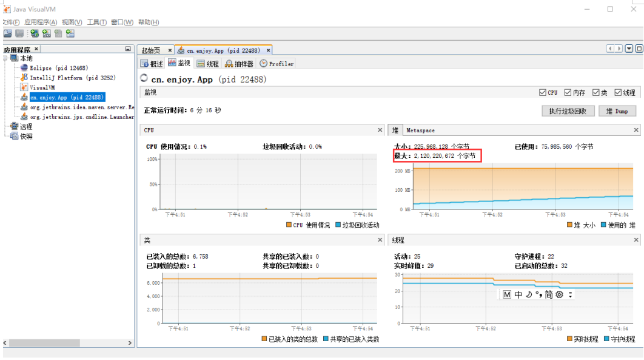Click the Eclipse application icon in the tree
Screen dimensions: 644x360
coord(24,68)
